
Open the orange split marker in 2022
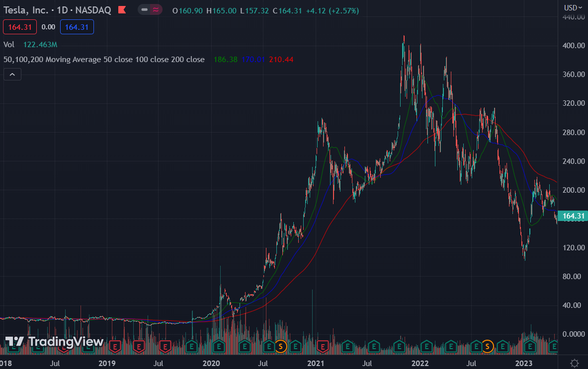[487, 347]
